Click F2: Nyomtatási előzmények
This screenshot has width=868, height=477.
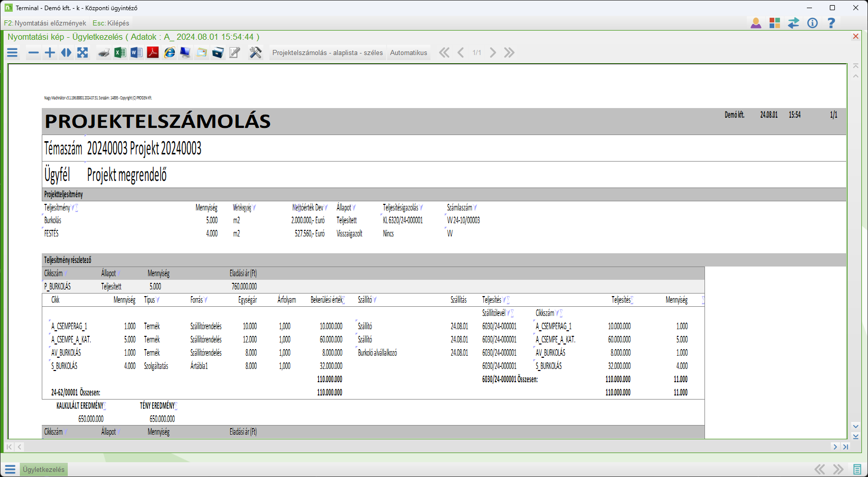coord(45,23)
